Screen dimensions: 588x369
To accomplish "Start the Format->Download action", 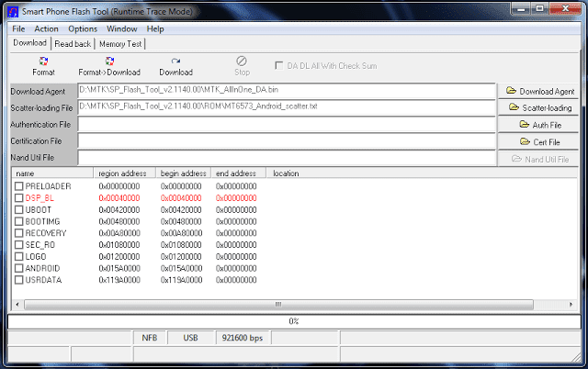I will pos(109,66).
